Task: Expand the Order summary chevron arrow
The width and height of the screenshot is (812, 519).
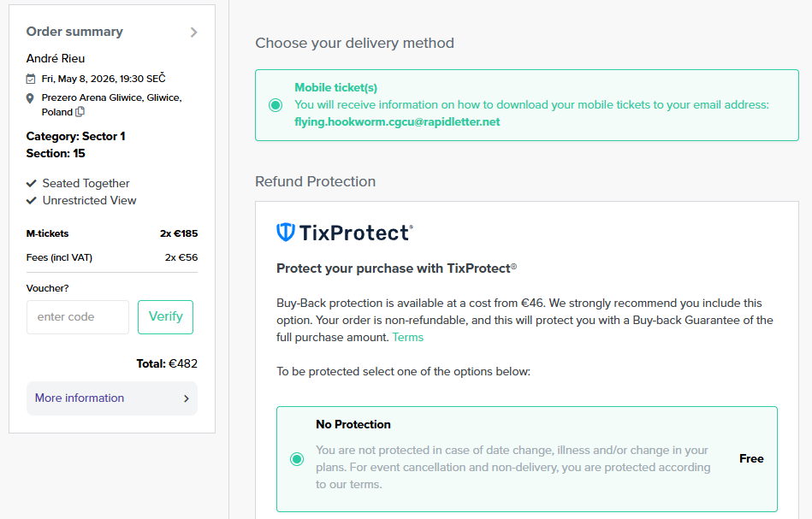Action: 194,32
